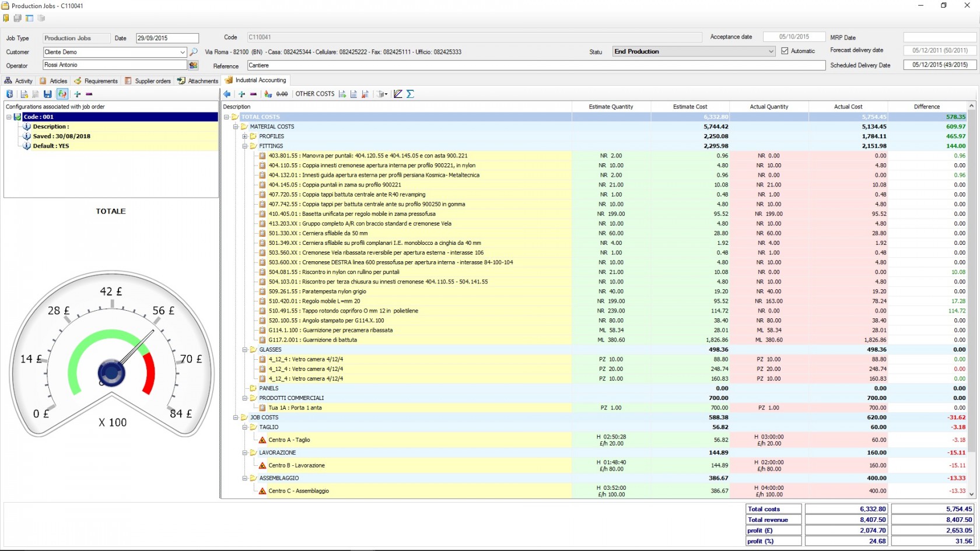The image size is (980, 551).
Task: Switch to the Supplier orders tab
Action: tap(148, 81)
